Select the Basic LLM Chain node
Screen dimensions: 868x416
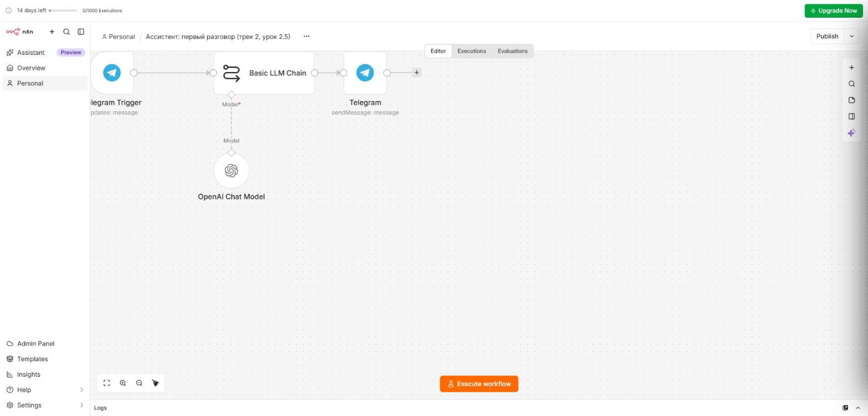[264, 73]
